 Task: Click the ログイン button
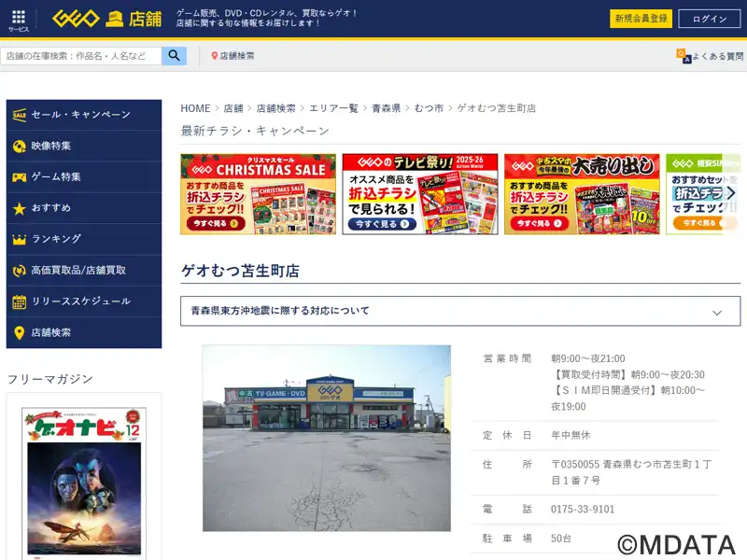tap(710, 19)
